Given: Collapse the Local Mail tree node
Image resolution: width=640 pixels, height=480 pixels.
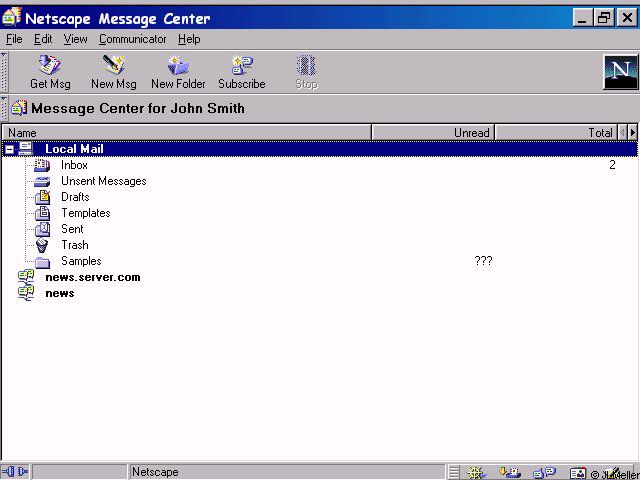Looking at the screenshot, I should pyautogui.click(x=9, y=150).
